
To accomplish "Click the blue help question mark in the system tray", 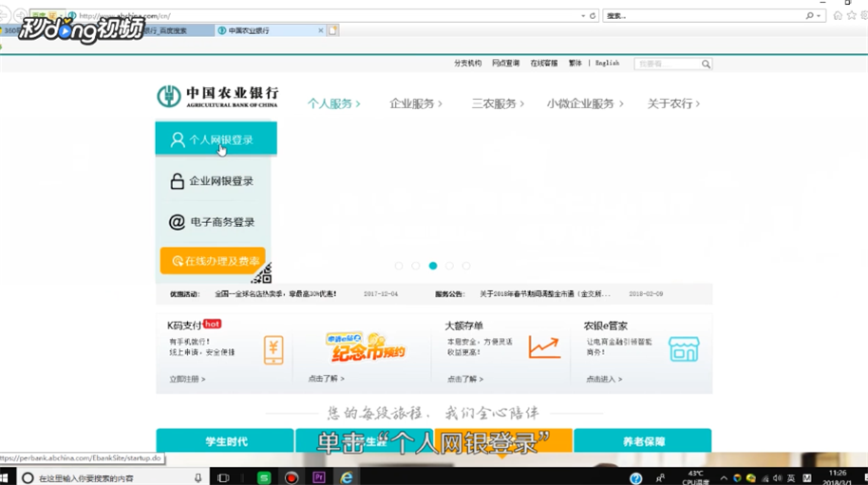I will [635, 478].
